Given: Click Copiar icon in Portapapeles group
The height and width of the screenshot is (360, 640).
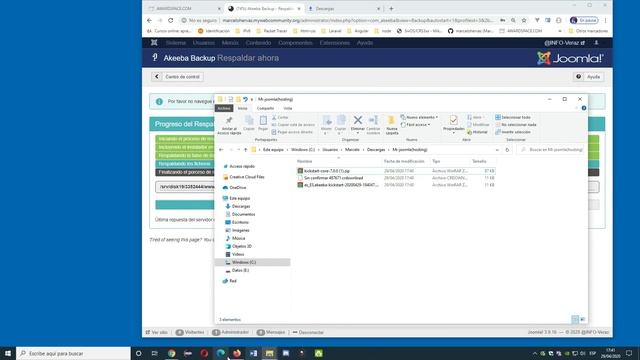Looking at the screenshot, I should [x=249, y=120].
